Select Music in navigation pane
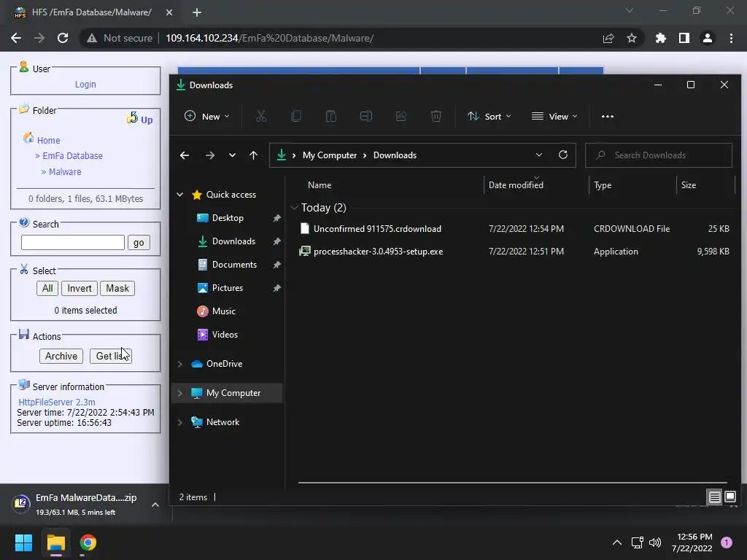Viewport: 747px width, 560px height. (223, 311)
